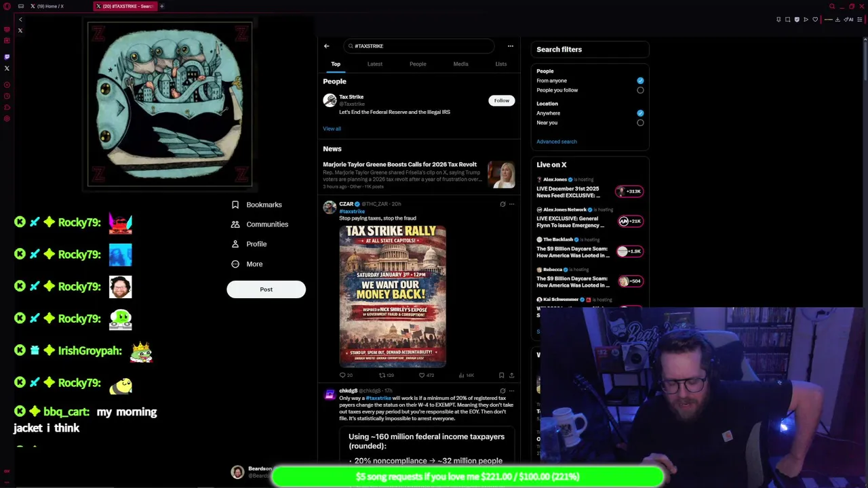Screen dimensions: 868x488
Task: Collapse sidebar panel with back chevron
Action: 20,20
